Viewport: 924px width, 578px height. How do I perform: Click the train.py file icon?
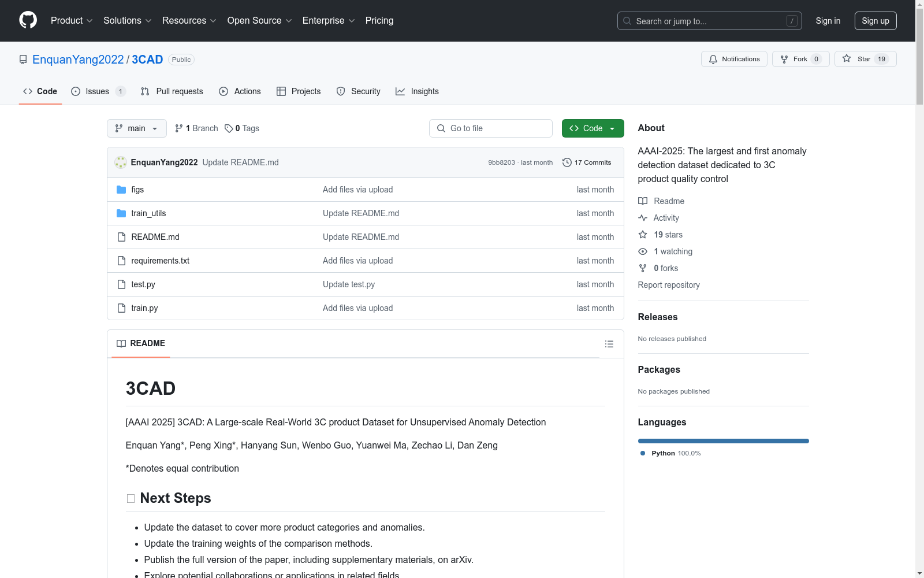[x=121, y=308]
